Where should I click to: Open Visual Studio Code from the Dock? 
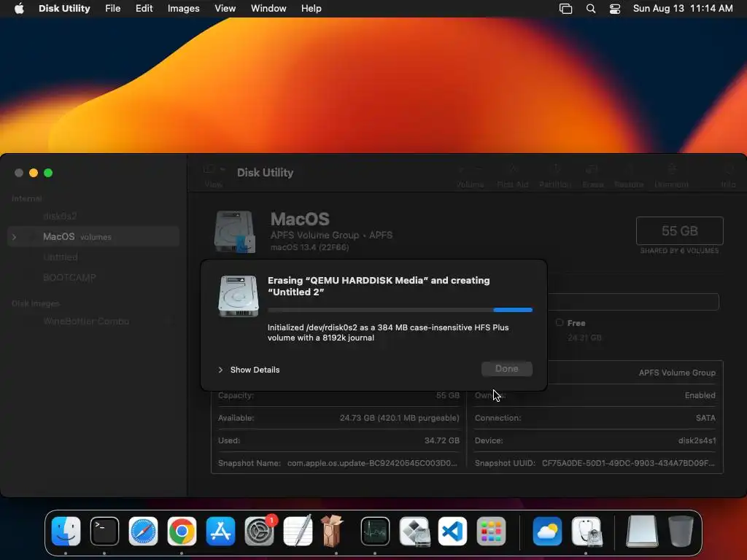coord(452,531)
